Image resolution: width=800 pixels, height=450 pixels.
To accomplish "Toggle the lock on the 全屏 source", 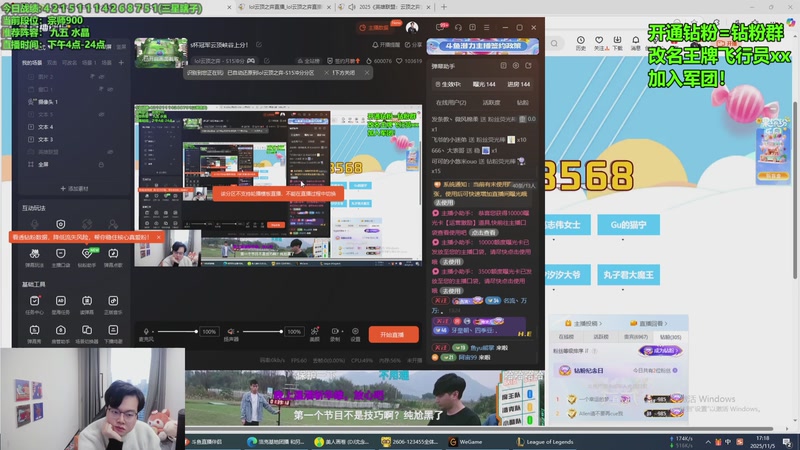I will [101, 164].
